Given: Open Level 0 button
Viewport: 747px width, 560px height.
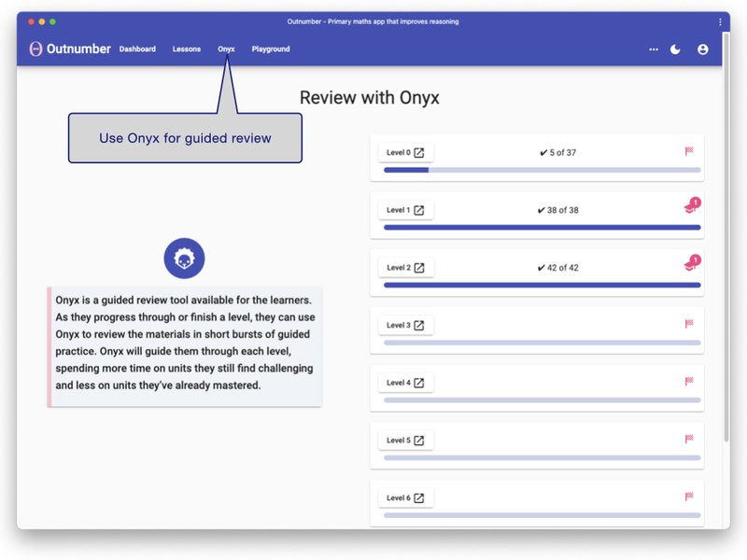Looking at the screenshot, I should [405, 153].
